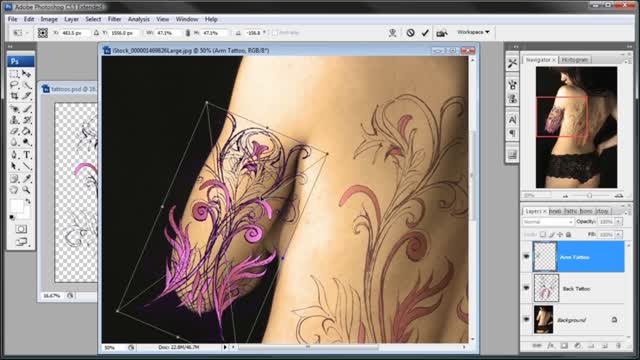Image resolution: width=640 pixels, height=360 pixels.
Task: Select the Eyedropper tool
Action: click(x=27, y=179)
